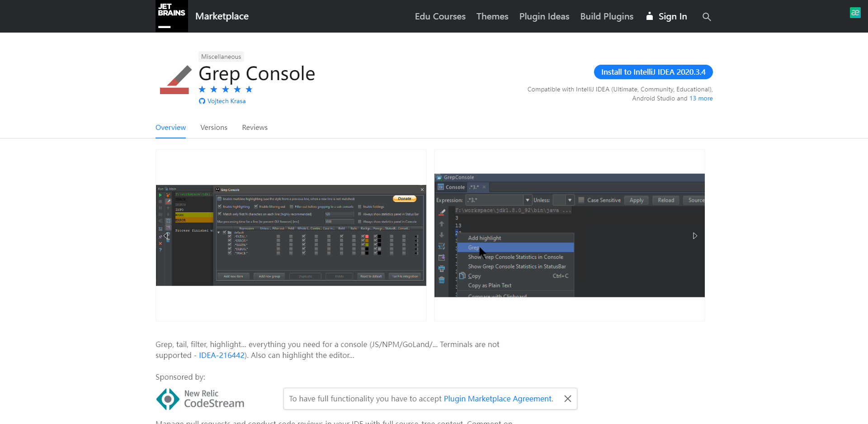Open Plugin Ideas in the top menu

(x=544, y=16)
